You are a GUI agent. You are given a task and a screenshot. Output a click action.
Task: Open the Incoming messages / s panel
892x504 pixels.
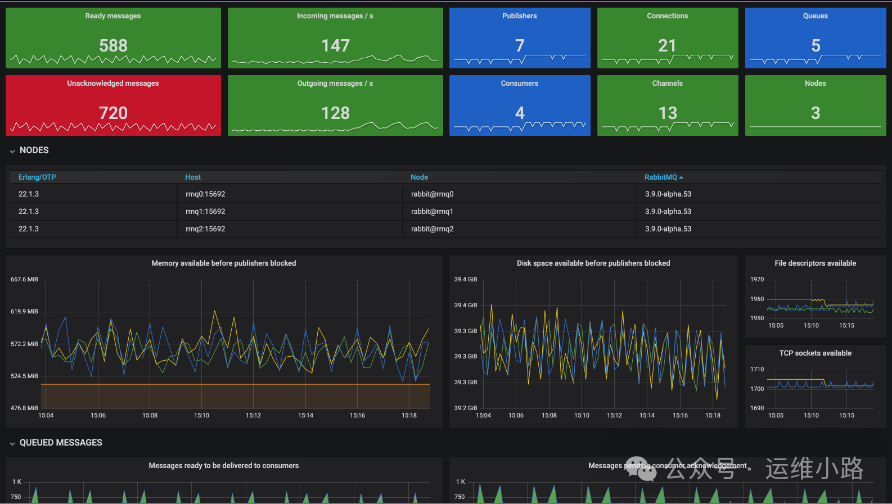(x=335, y=38)
